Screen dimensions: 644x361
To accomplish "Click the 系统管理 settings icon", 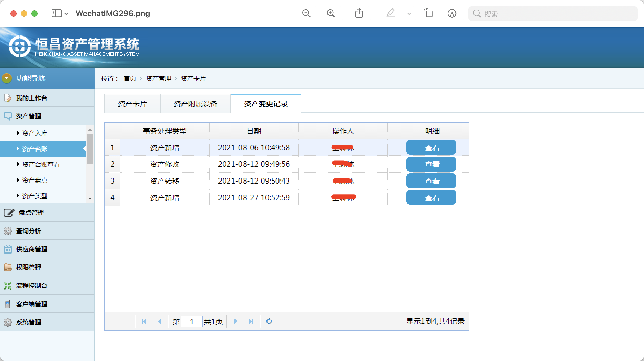I will click(8, 322).
